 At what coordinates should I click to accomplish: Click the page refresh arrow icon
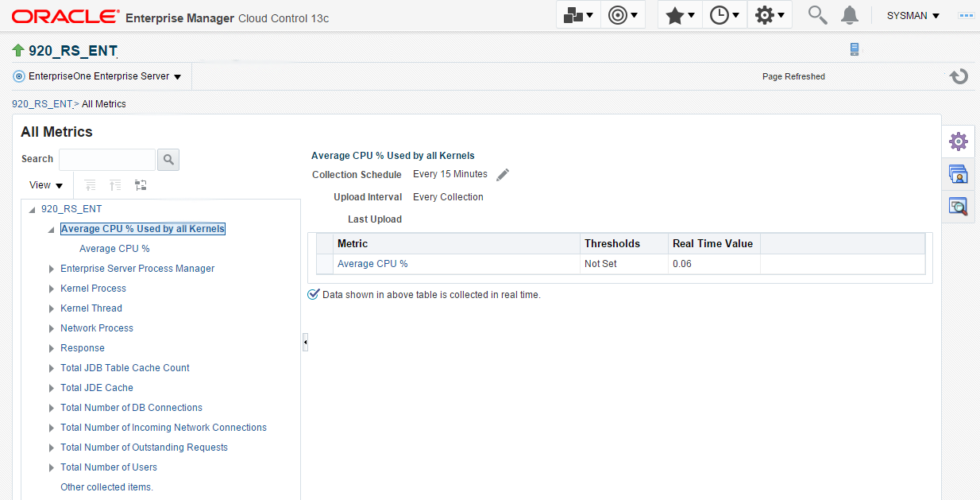click(x=959, y=76)
